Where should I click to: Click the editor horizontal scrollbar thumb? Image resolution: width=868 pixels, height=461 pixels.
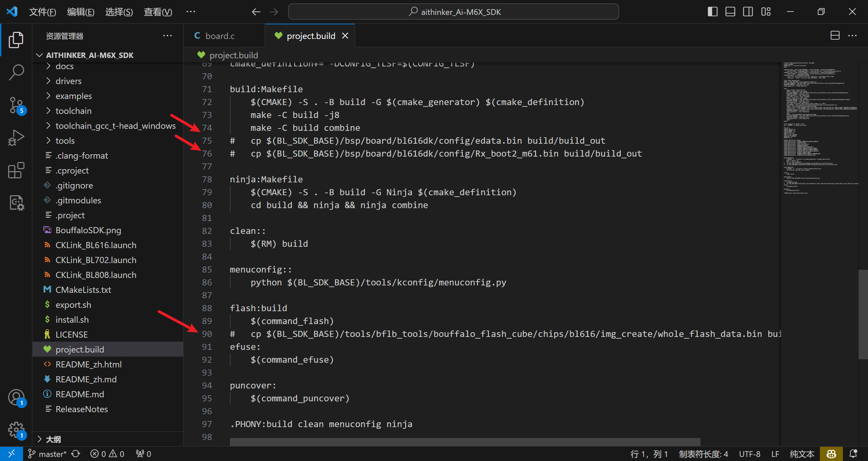click(465, 442)
